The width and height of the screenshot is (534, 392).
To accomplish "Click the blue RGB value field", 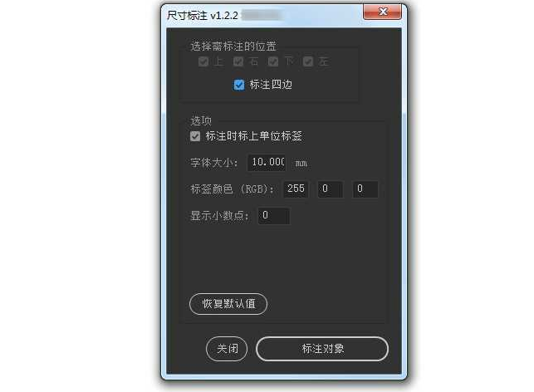I will [x=365, y=189].
